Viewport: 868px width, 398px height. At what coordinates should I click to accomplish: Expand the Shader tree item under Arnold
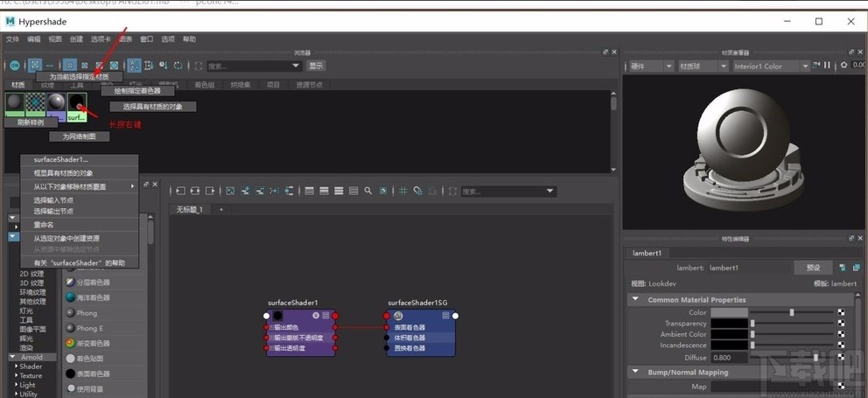click(16, 367)
